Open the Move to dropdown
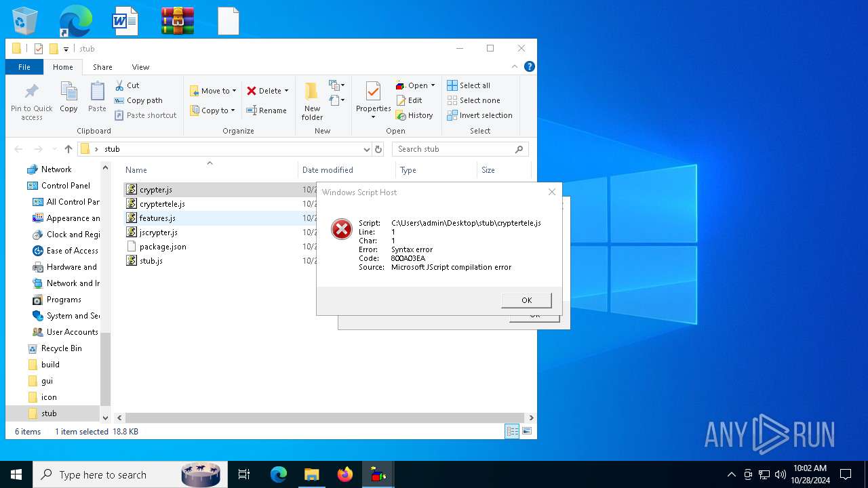 213,91
